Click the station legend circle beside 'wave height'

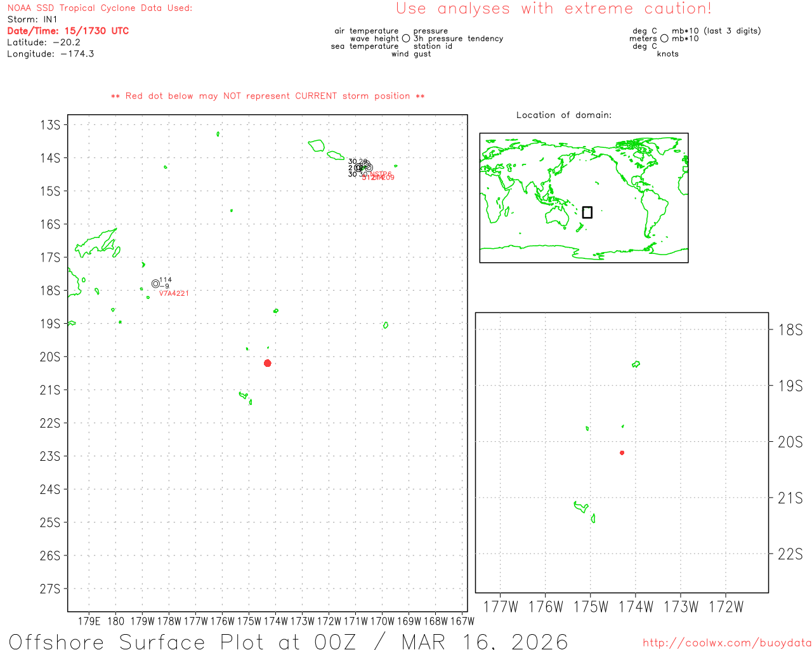(406, 39)
